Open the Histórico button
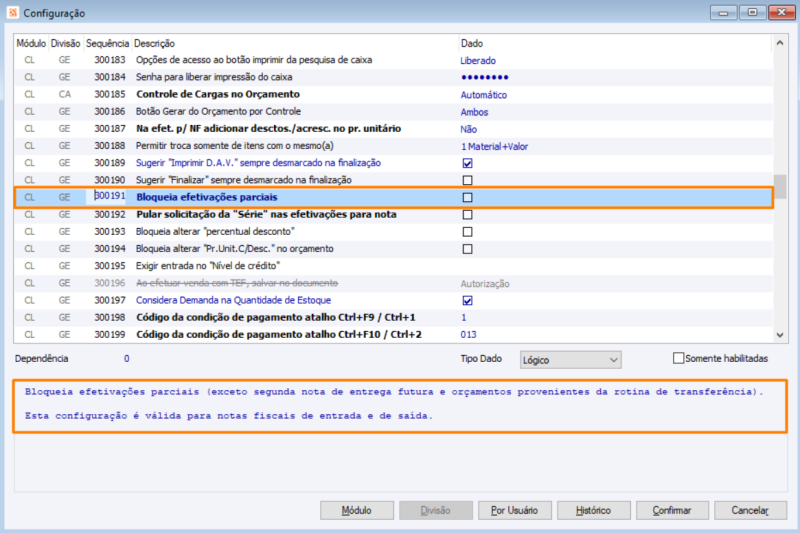The image size is (800, 533). tap(593, 510)
